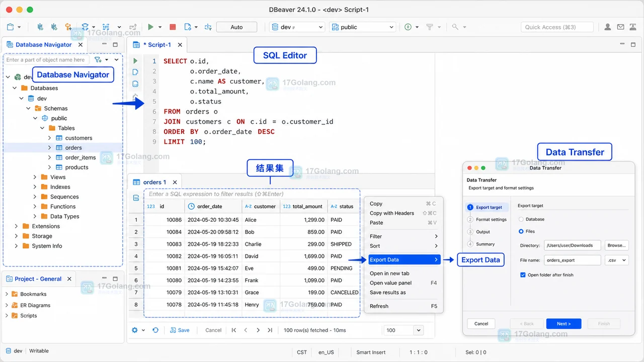The image size is (644, 362).
Task: Click the first blue connect plug icon
Action: tap(40, 27)
